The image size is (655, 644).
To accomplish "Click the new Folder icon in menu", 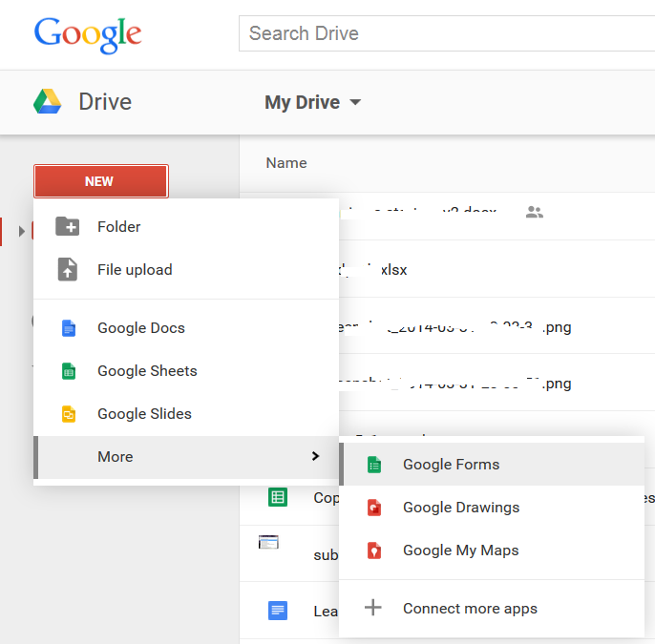I will [67, 226].
